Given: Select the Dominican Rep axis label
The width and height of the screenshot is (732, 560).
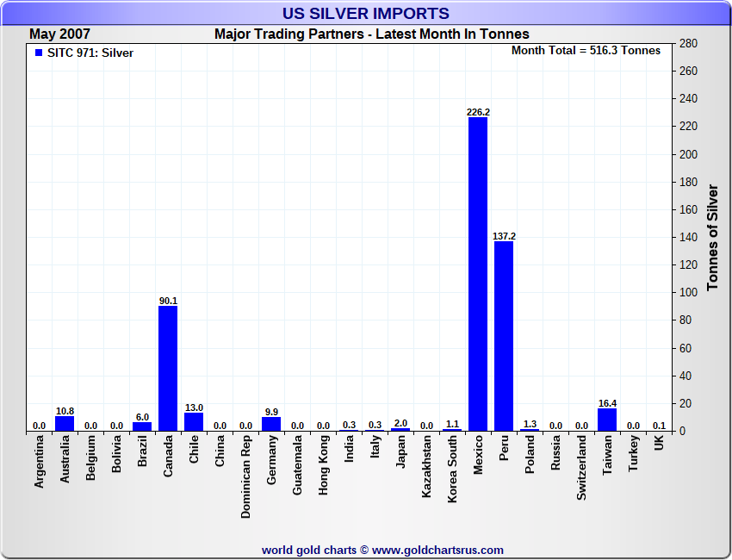Looking at the screenshot, I should pos(245,477).
